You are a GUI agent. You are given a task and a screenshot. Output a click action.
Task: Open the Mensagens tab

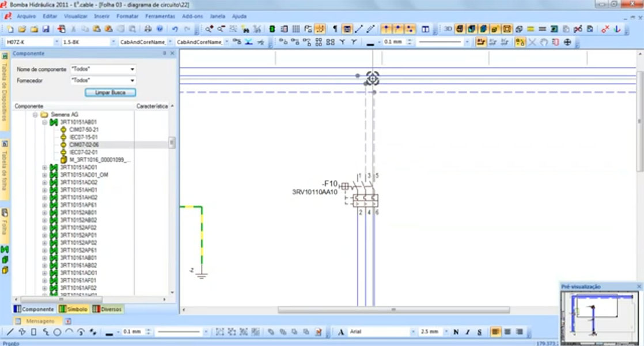pos(37,321)
